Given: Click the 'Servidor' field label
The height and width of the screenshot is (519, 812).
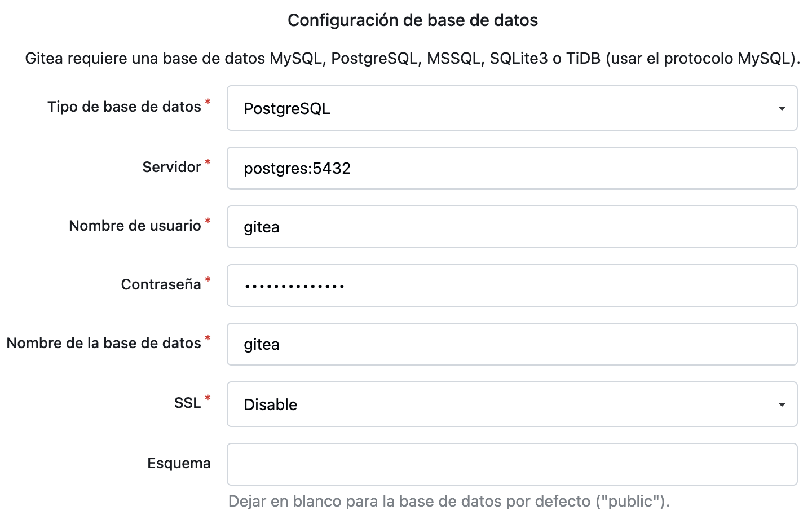Looking at the screenshot, I should click(x=171, y=167).
